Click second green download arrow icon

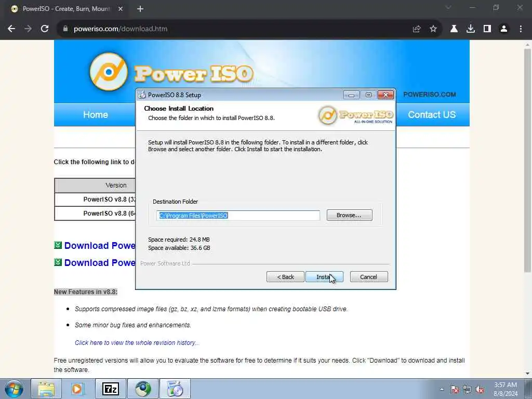tap(58, 262)
